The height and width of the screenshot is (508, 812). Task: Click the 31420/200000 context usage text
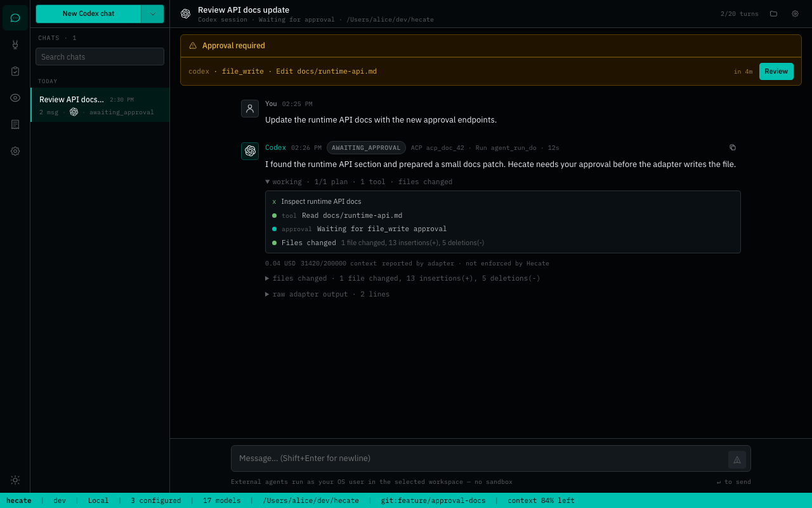[x=339, y=263]
